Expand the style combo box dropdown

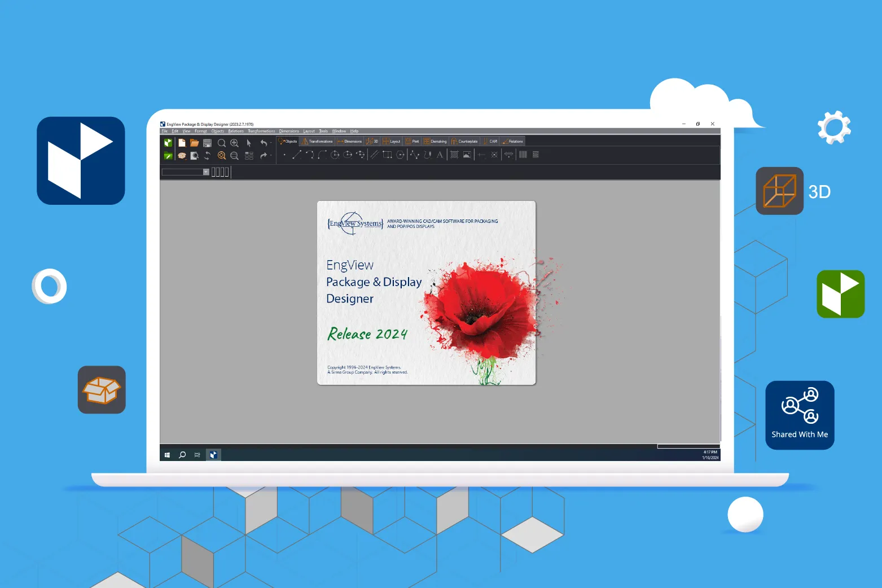[206, 172]
